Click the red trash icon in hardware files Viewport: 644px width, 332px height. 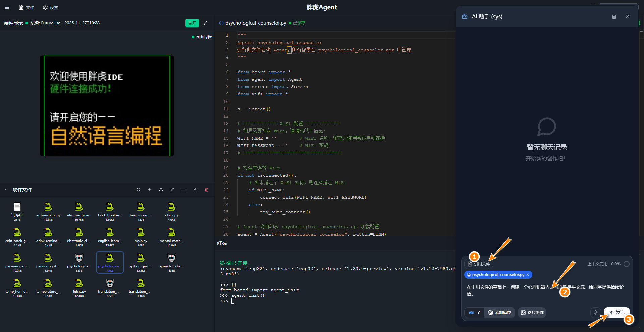coord(207,190)
